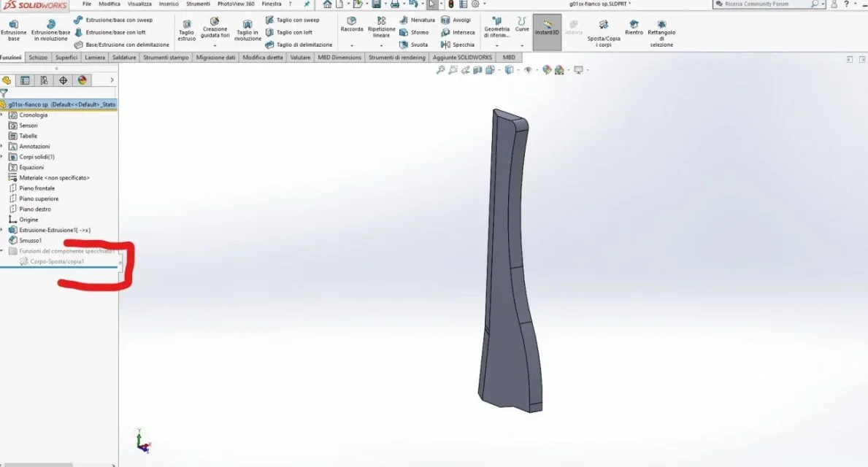
Task: Open the PropertyManager tab
Action: [x=25, y=80]
